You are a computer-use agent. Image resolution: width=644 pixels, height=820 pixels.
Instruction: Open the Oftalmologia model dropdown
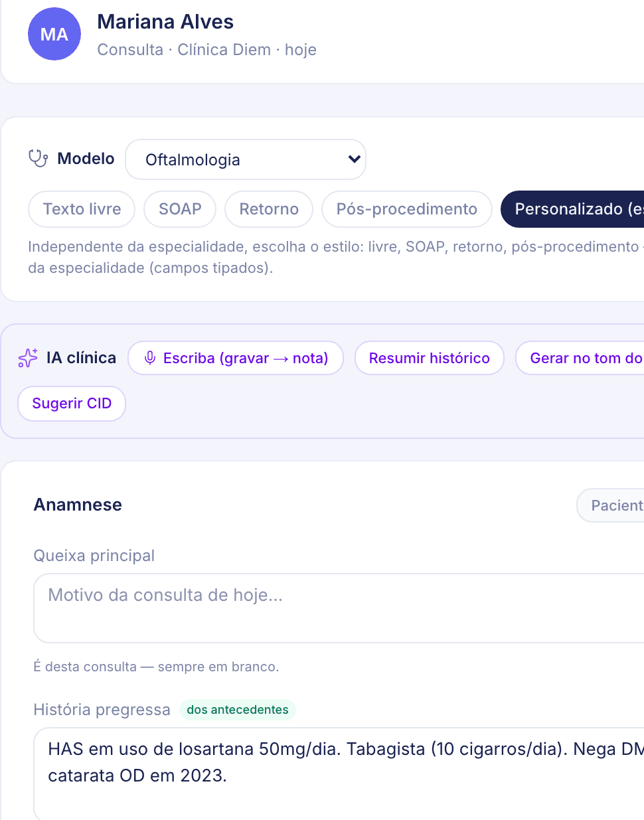[246, 159]
